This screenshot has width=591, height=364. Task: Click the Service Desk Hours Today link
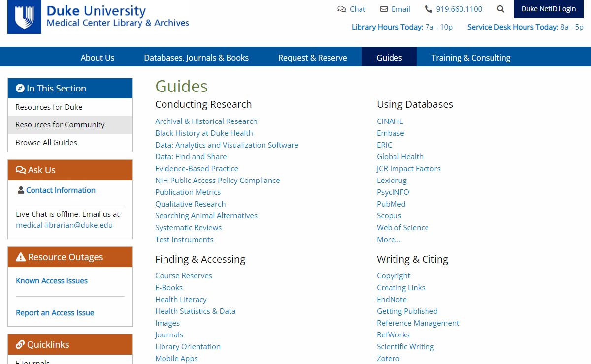525,27
